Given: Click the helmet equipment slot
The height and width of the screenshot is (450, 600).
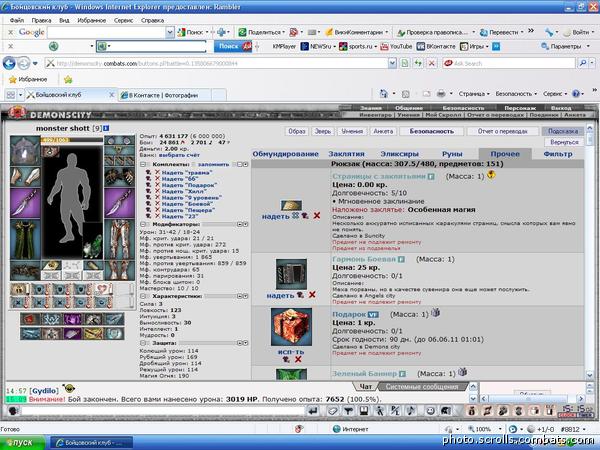Looking at the screenshot, I should pyautogui.click(x=25, y=150).
